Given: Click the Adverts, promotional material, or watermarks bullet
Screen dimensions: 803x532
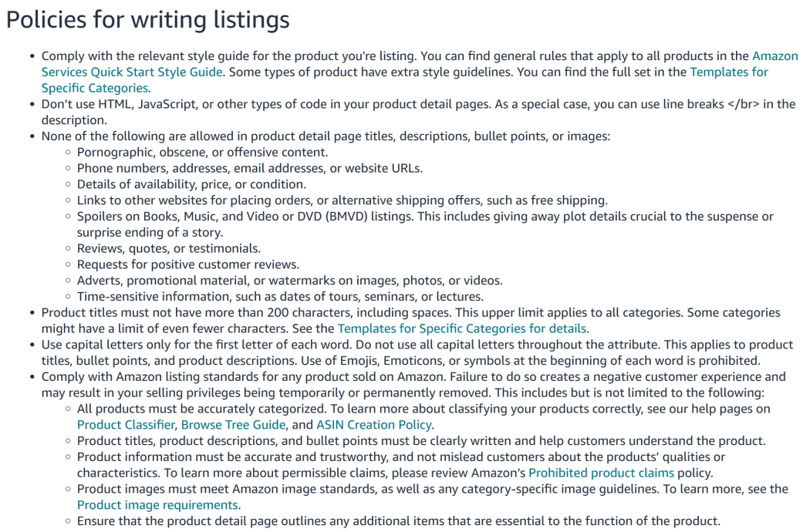Looking at the screenshot, I should click(x=289, y=281).
